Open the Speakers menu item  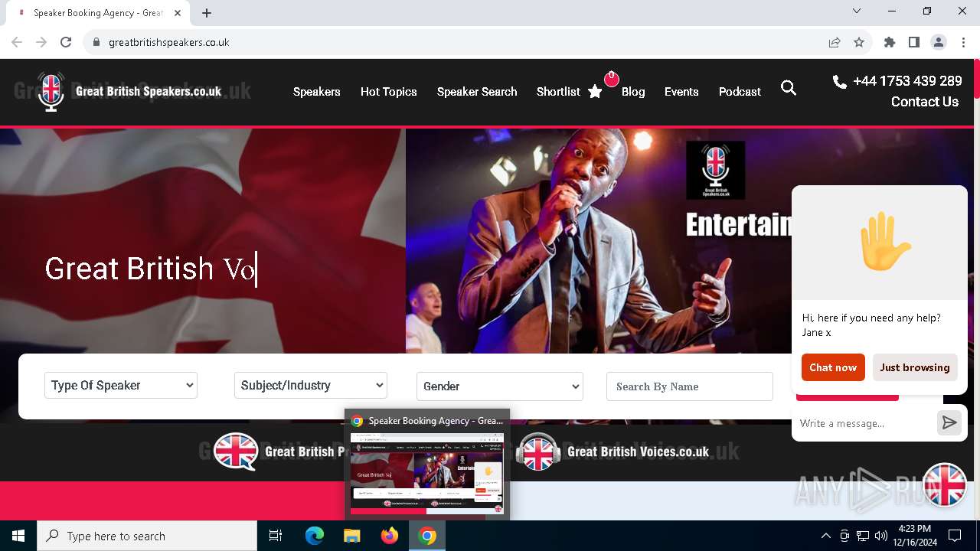(316, 92)
